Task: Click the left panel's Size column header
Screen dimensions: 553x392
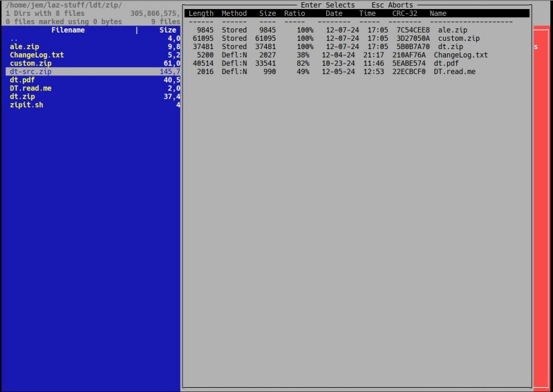Action: pyautogui.click(x=167, y=30)
